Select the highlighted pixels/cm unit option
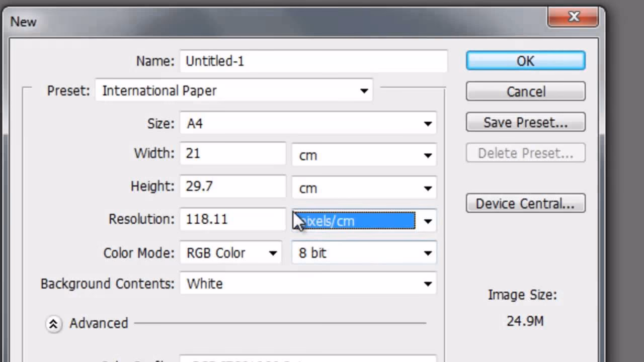 click(352, 221)
